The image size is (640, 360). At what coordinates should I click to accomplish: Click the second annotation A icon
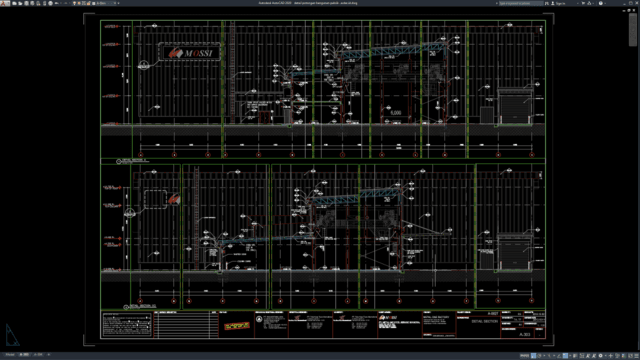pyautogui.click(x=594, y=356)
